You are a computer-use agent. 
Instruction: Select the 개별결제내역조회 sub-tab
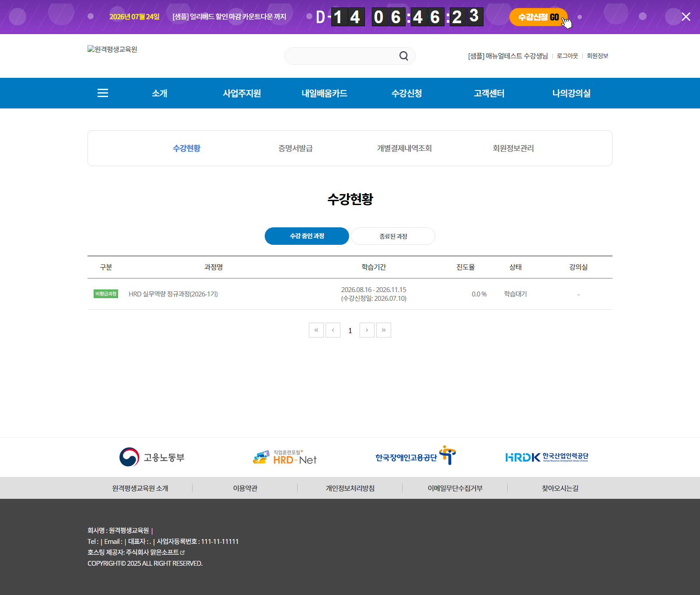405,148
